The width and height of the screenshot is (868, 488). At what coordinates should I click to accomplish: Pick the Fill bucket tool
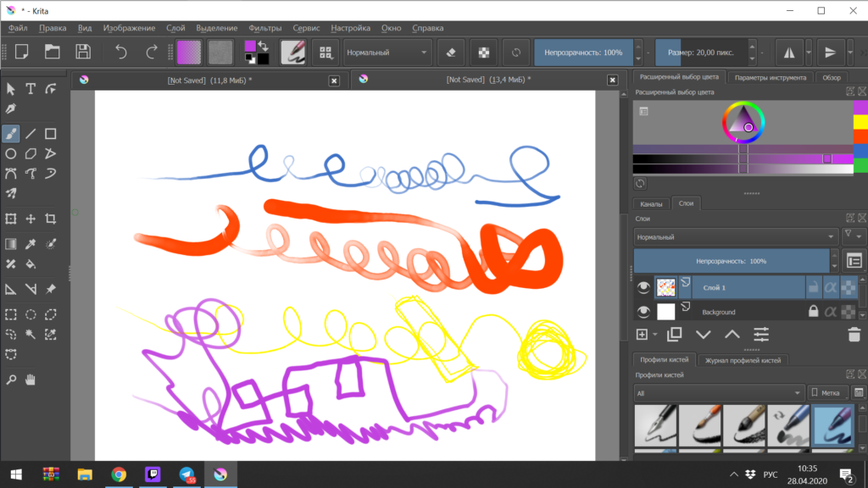pos(31,263)
